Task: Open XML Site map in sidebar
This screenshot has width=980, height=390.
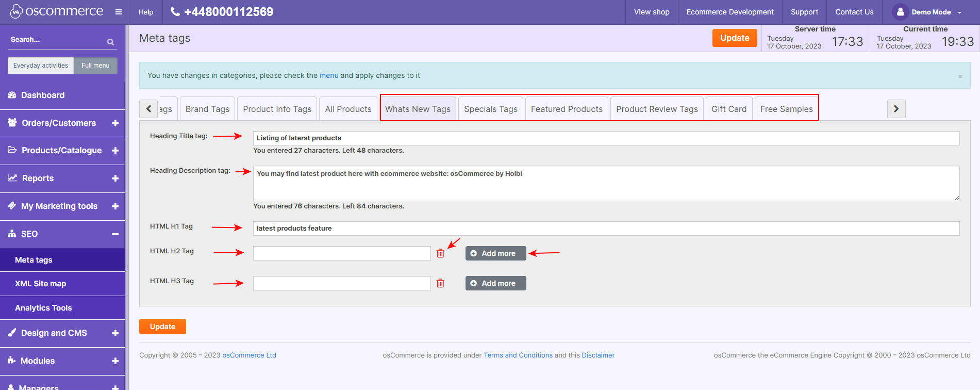Action: pos(62,284)
